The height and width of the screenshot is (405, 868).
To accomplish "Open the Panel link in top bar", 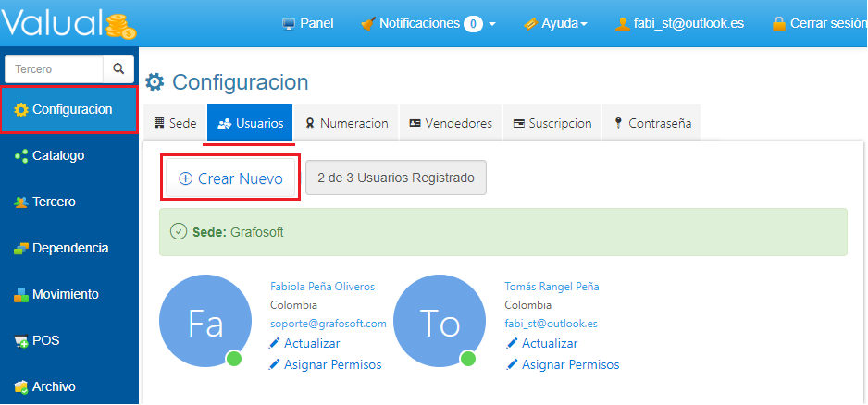I will click(x=307, y=23).
